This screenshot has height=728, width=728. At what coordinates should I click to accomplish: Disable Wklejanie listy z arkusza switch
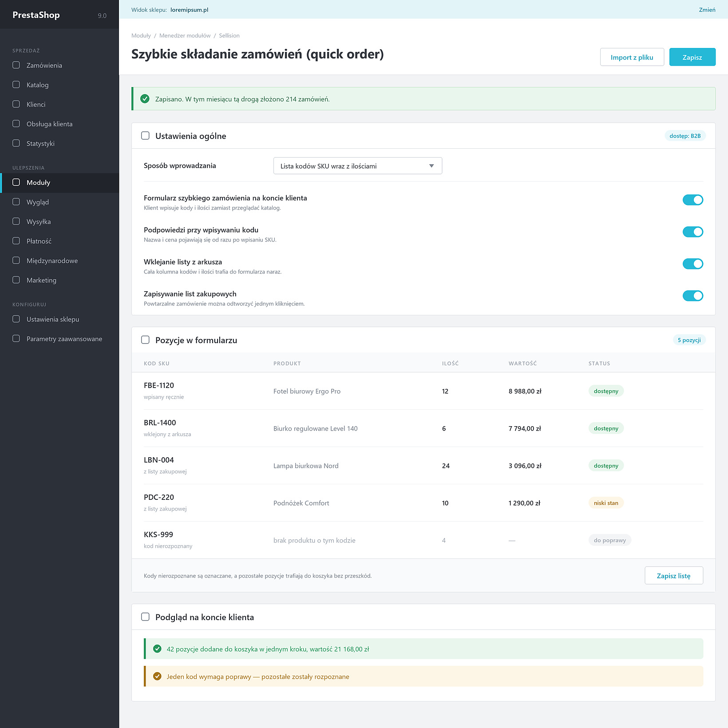point(692,264)
